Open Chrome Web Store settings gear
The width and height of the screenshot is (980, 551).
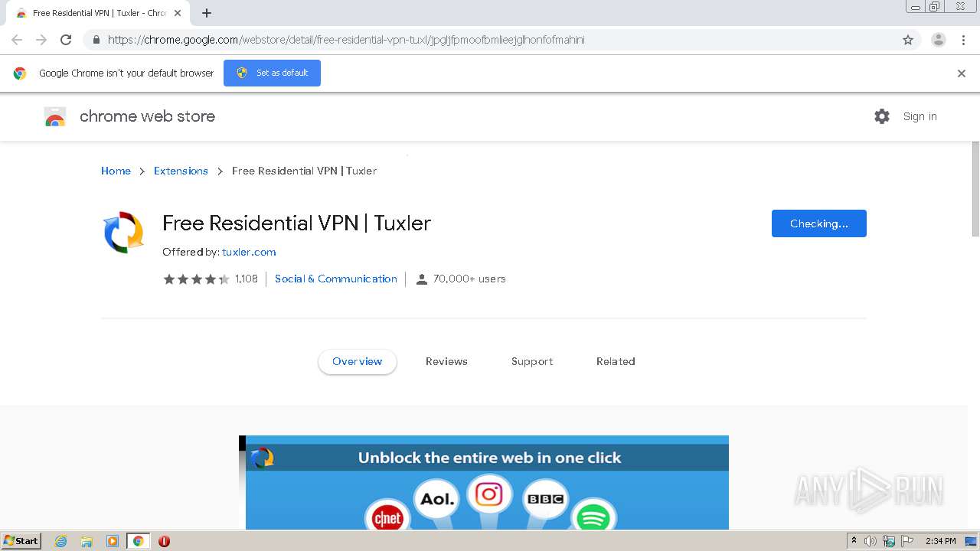coord(882,116)
